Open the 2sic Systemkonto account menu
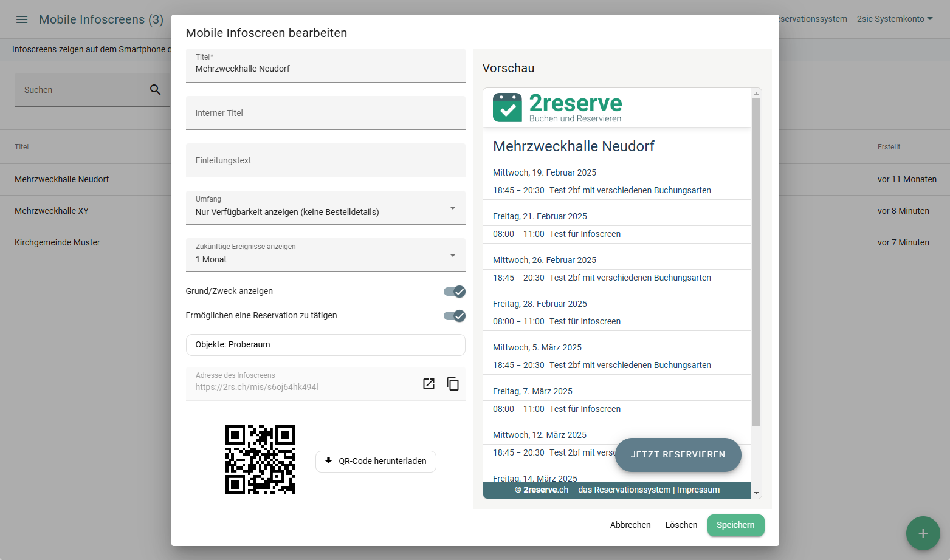950x560 pixels. point(894,19)
